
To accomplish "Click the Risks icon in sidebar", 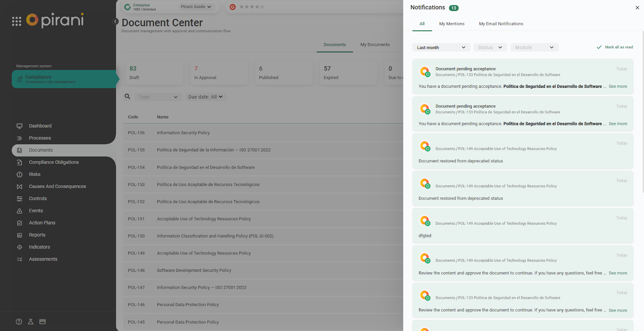I will tap(19, 174).
